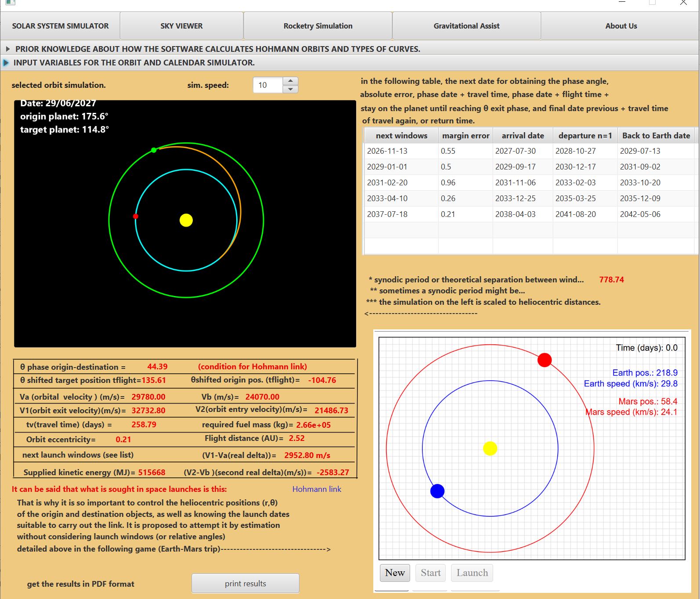Click the yellow Sun in the game panel
700x599 pixels.
tap(490, 448)
